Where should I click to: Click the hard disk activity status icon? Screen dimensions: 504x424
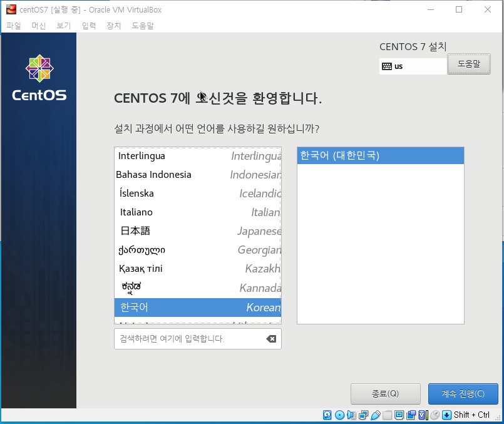click(x=327, y=415)
